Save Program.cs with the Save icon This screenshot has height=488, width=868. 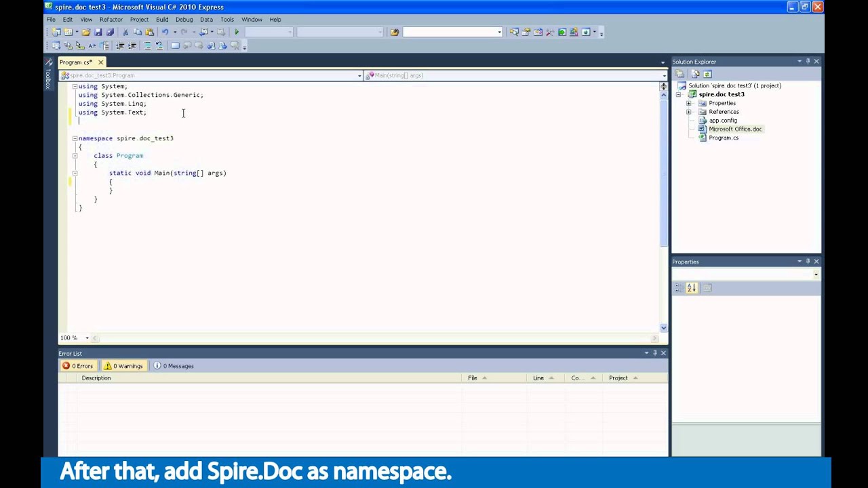[98, 32]
